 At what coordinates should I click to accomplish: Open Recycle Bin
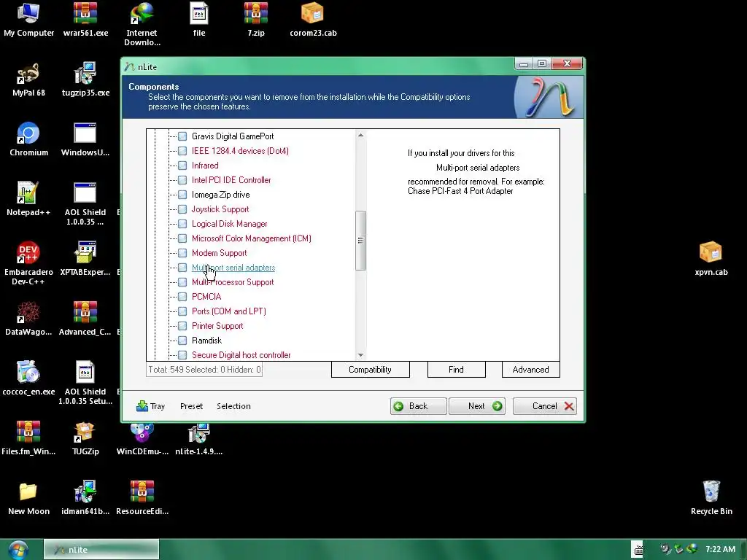point(711,498)
